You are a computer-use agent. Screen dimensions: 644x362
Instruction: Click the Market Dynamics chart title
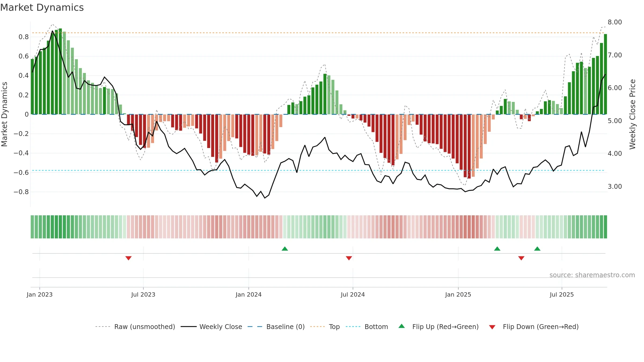[42, 8]
